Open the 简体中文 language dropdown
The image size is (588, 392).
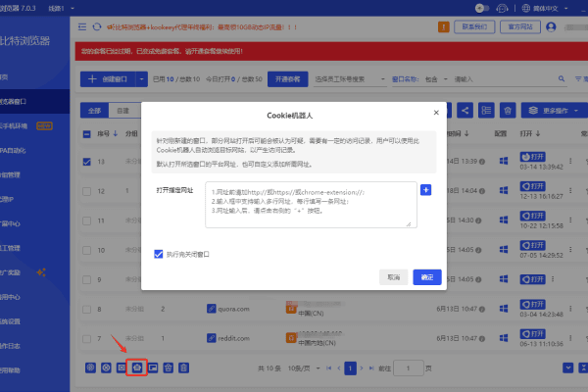545,8
